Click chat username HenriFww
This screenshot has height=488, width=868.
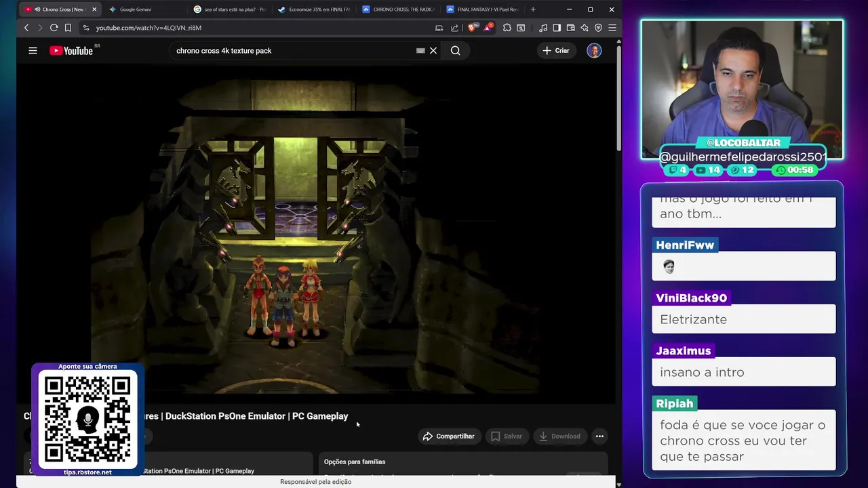685,245
